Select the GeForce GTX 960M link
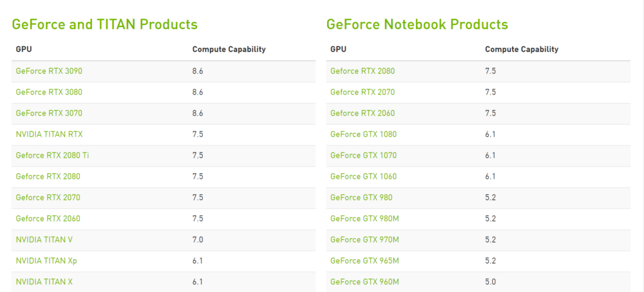The height and width of the screenshot is (292, 644). [365, 282]
